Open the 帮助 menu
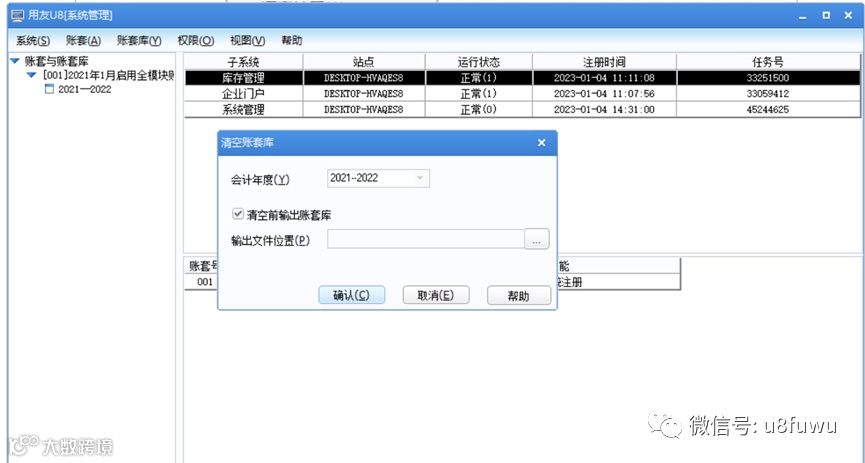 [291, 41]
